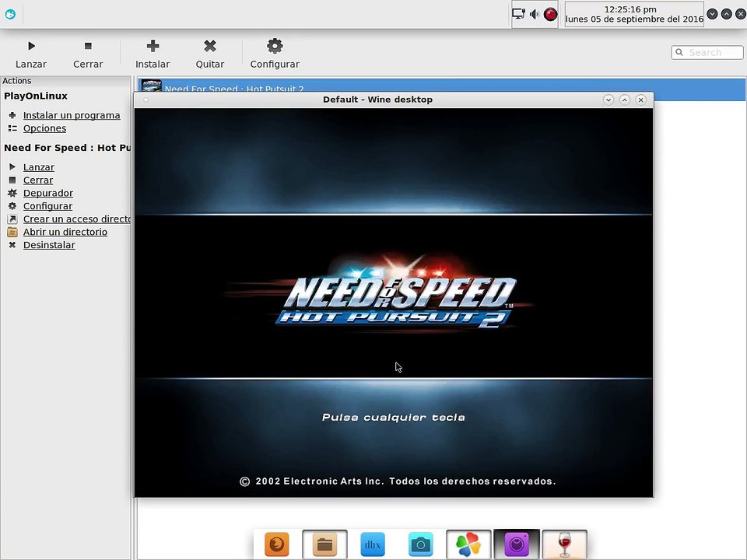Click the Desinstalar link
Screen dimensions: 747x560
[49, 245]
